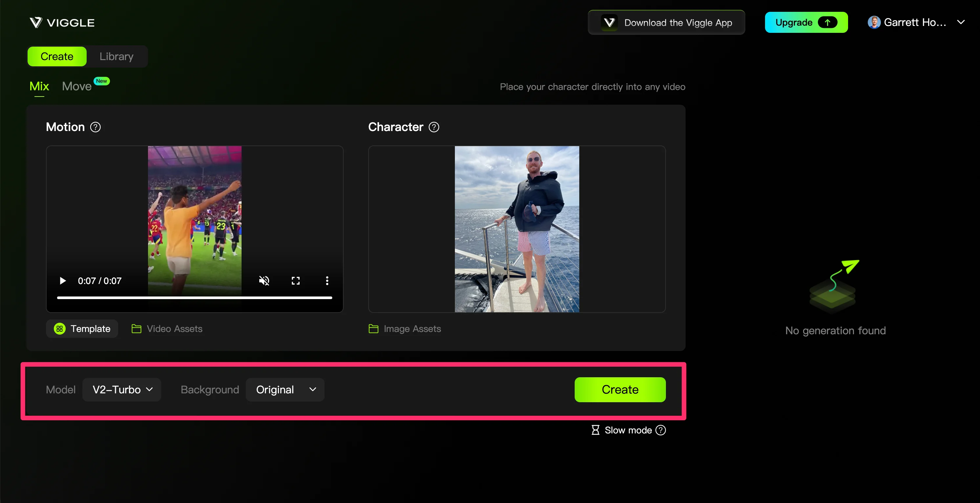Click the Upgrade button
The width and height of the screenshot is (980, 503).
[806, 22]
